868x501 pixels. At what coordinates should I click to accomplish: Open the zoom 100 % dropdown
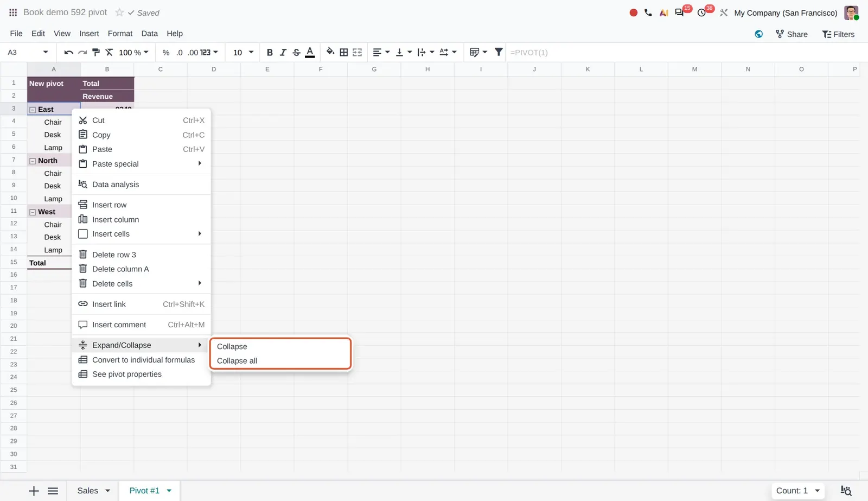point(133,53)
